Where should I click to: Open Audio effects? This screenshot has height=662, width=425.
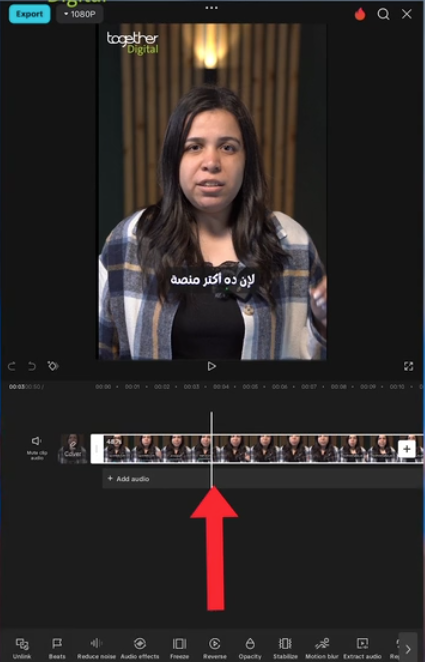pyautogui.click(x=140, y=648)
